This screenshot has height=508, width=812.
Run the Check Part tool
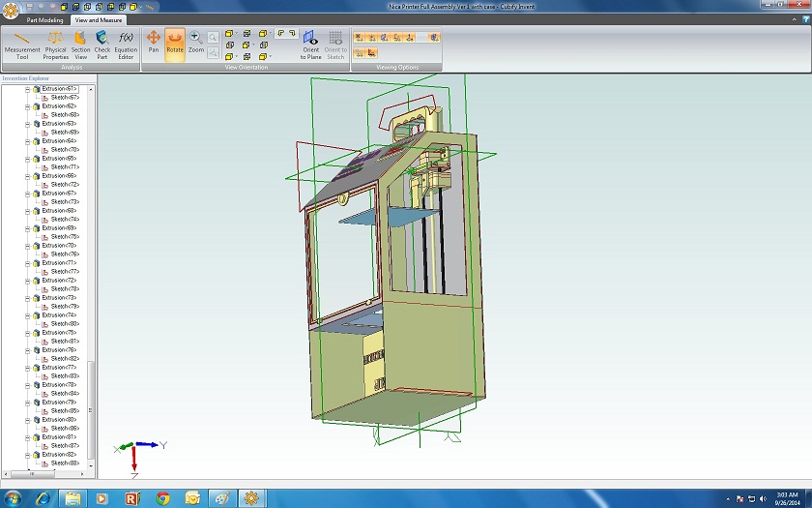pos(102,45)
